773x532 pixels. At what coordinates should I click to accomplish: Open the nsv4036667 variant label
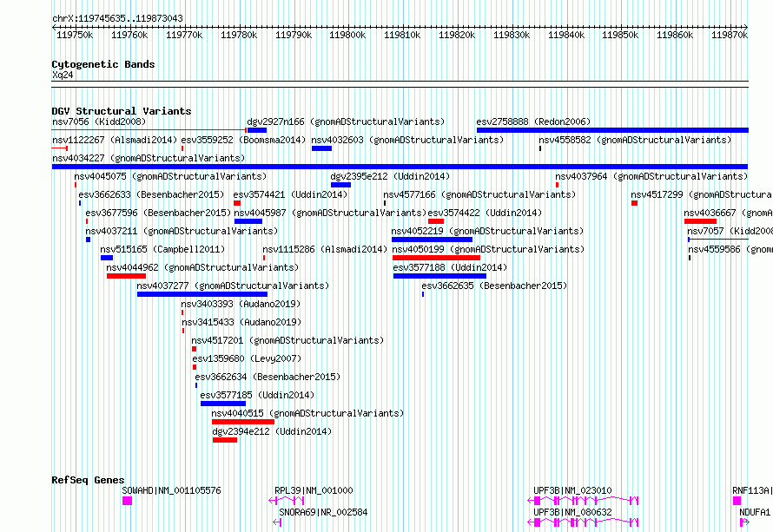pos(728,213)
